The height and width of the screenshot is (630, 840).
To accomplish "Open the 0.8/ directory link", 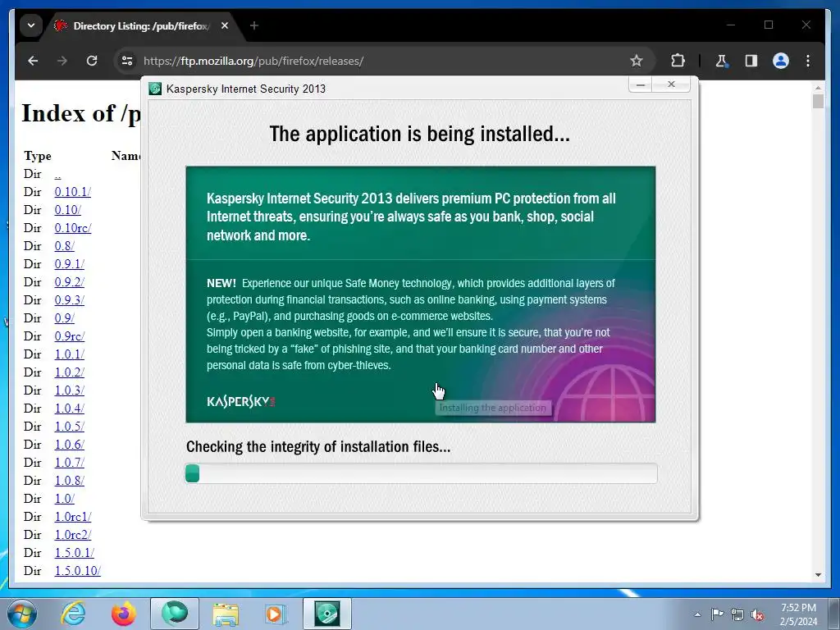I will (64, 246).
